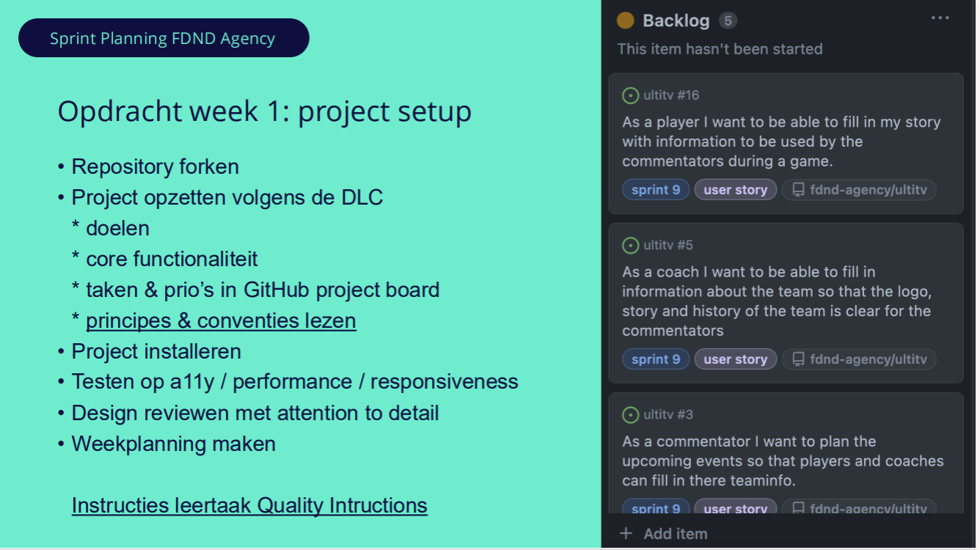The width and height of the screenshot is (980, 550).
Task: Click the open issue icon for ultitv #16
Action: point(630,95)
